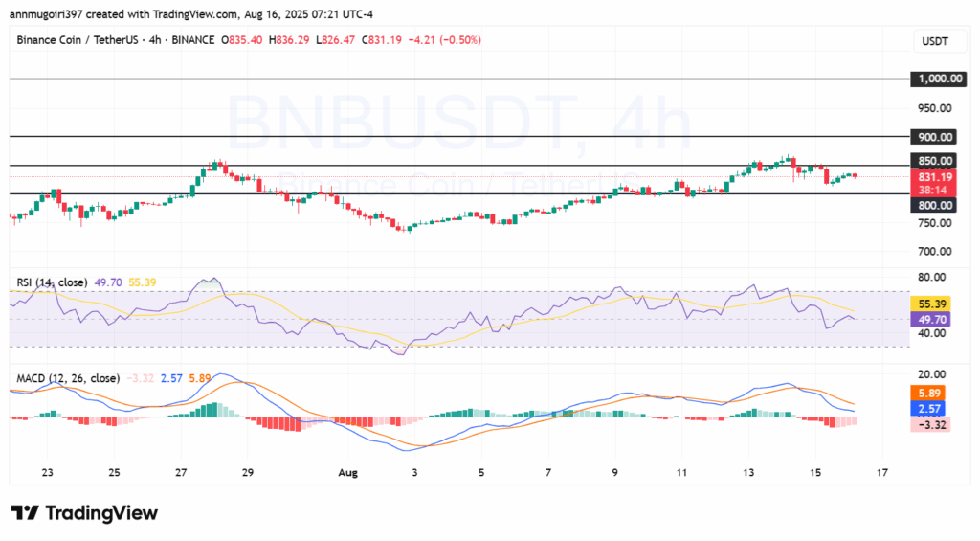
Task: Click the RSI value 49.70 in legend
Action: (108, 282)
